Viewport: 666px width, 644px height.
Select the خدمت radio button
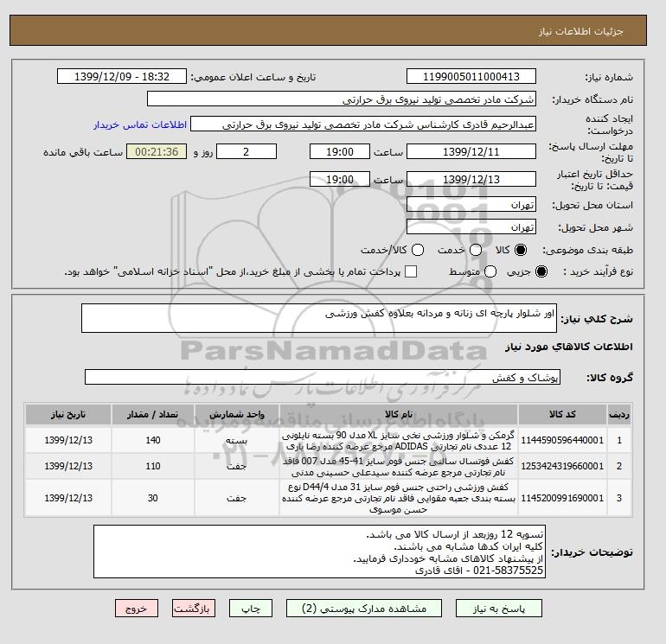click(476, 250)
